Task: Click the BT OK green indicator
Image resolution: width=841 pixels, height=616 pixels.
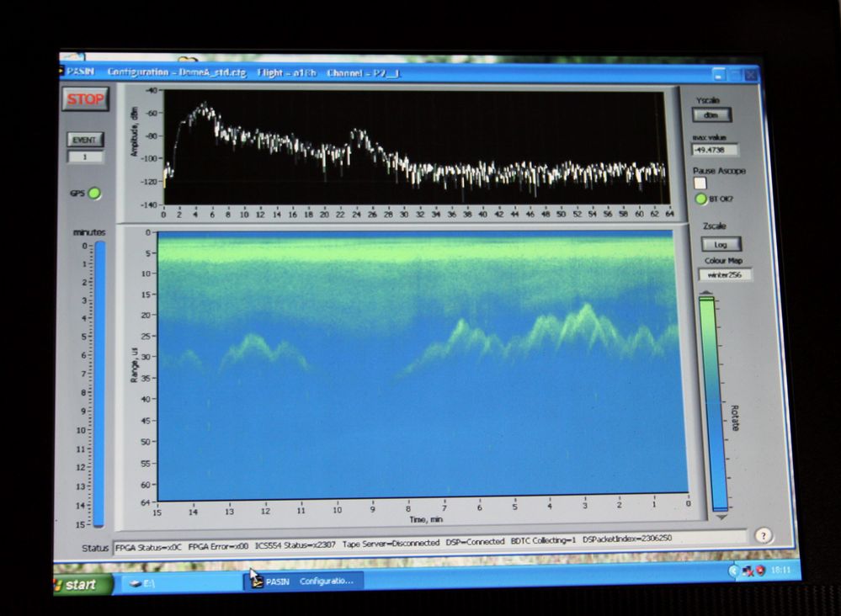Action: pyautogui.click(x=700, y=199)
